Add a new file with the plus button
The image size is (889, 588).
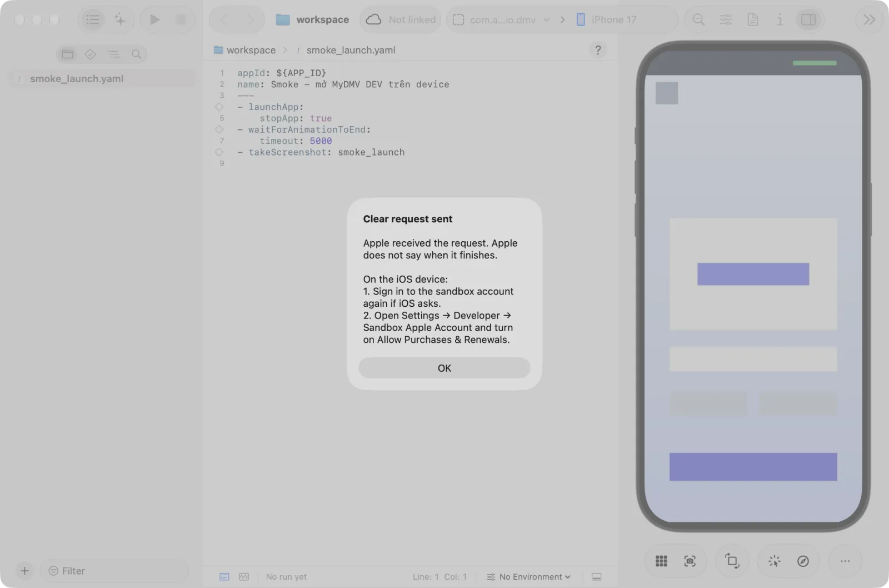coord(24,571)
